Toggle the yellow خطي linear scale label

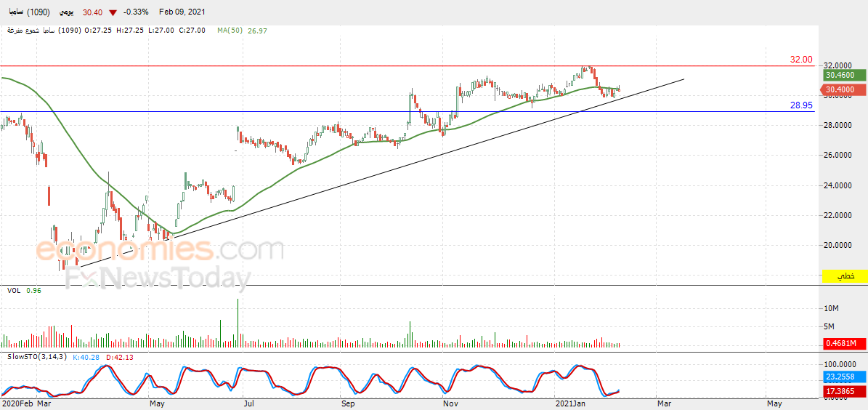click(x=844, y=276)
